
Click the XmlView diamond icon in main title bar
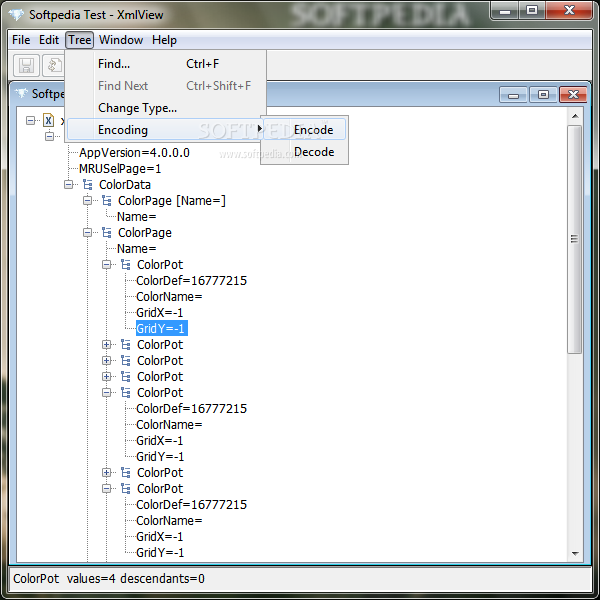click(16, 15)
